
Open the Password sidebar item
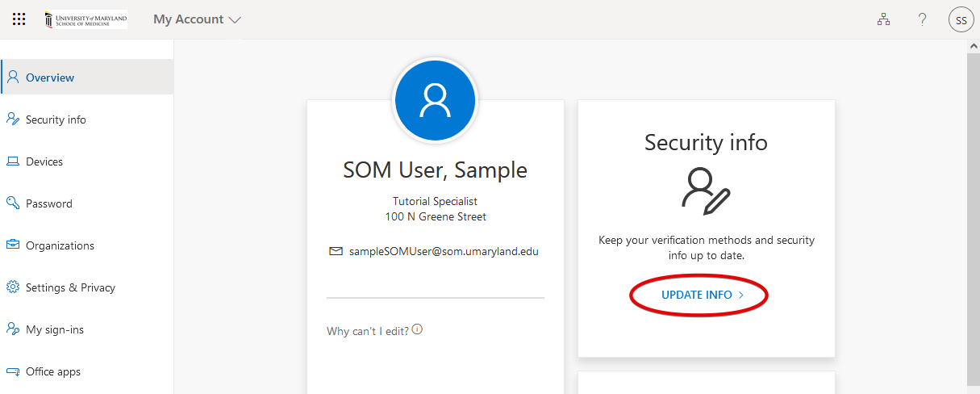point(48,203)
